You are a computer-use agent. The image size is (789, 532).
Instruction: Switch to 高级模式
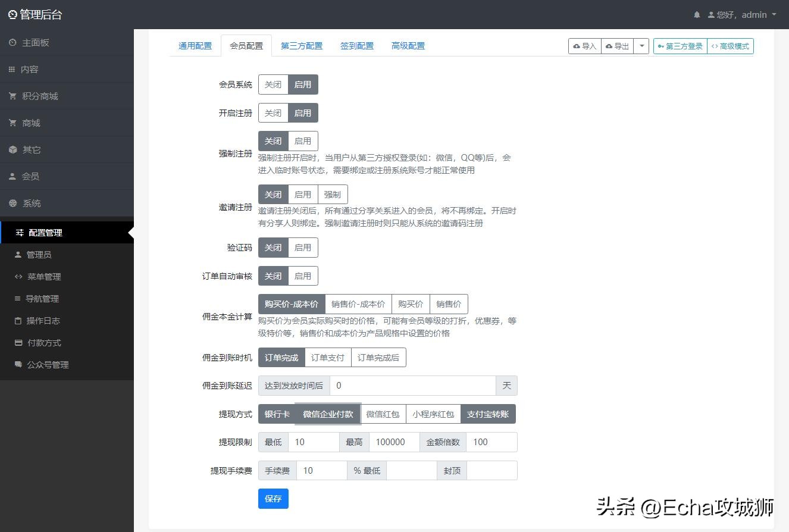click(731, 45)
